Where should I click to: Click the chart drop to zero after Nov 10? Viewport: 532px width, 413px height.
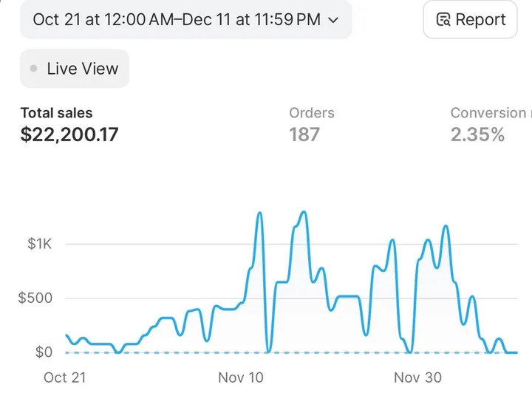(268, 351)
